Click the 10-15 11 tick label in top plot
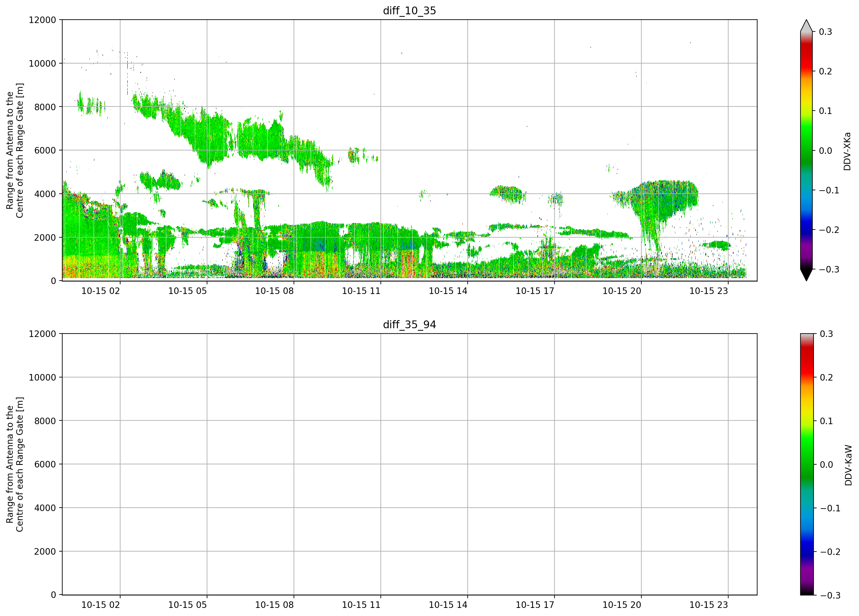859x616 pixels. point(361,291)
